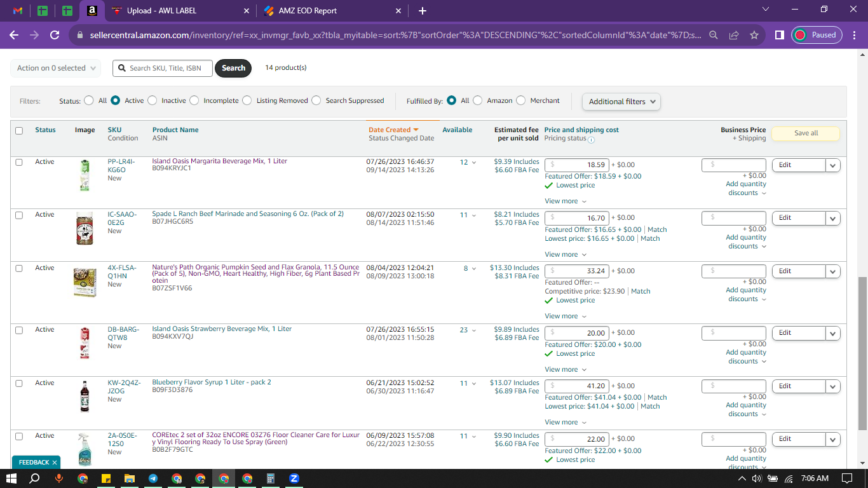Select Fulfilled By 'Amazon' radio button

pyautogui.click(x=478, y=100)
